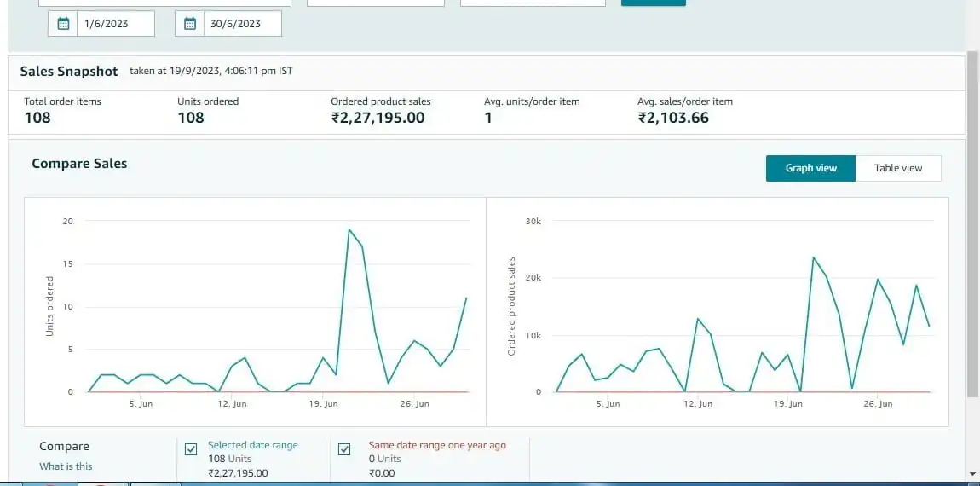Click the scrollbar down arrow

972,473
